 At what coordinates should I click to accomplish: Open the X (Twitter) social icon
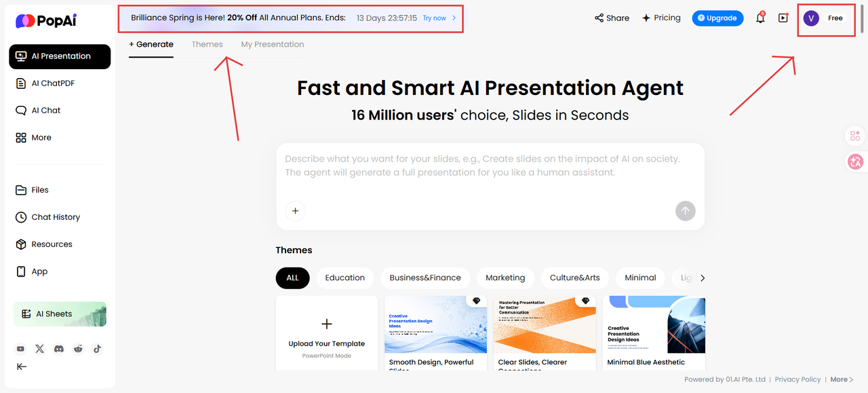click(40, 349)
